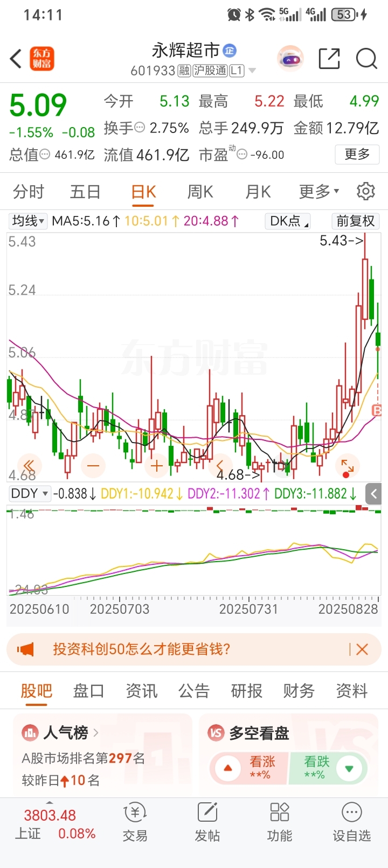Tap the 5.43 high price marker
388x868 pixels.
[342, 241]
